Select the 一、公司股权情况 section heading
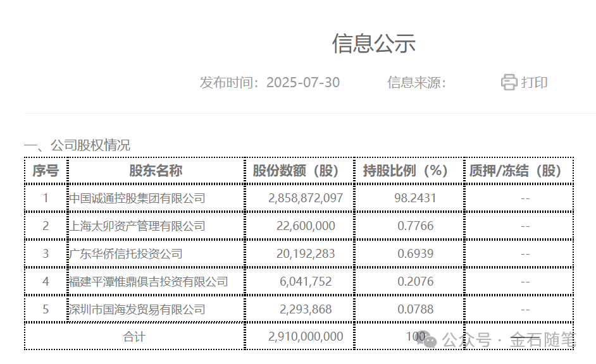 [77, 145]
